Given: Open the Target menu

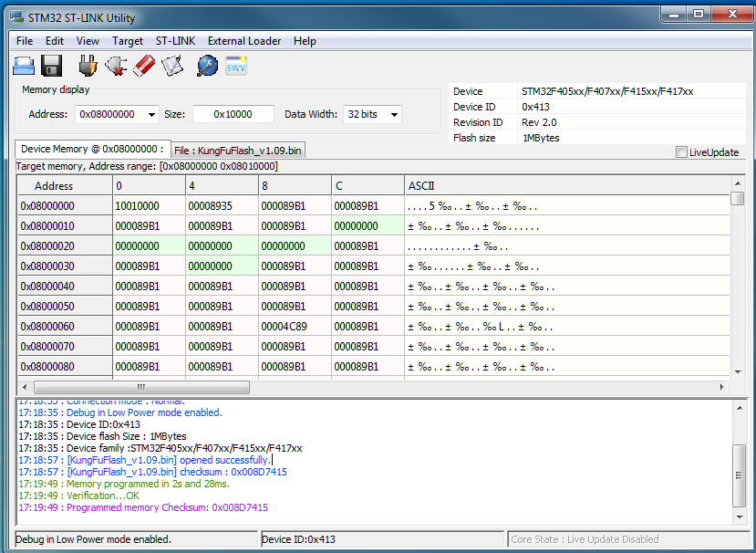Looking at the screenshot, I should (128, 41).
